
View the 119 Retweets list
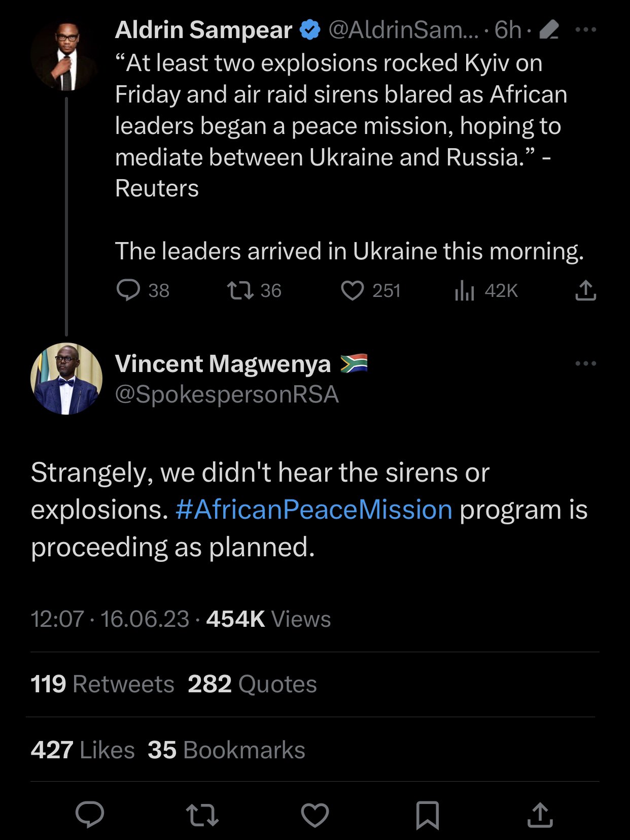(x=102, y=684)
